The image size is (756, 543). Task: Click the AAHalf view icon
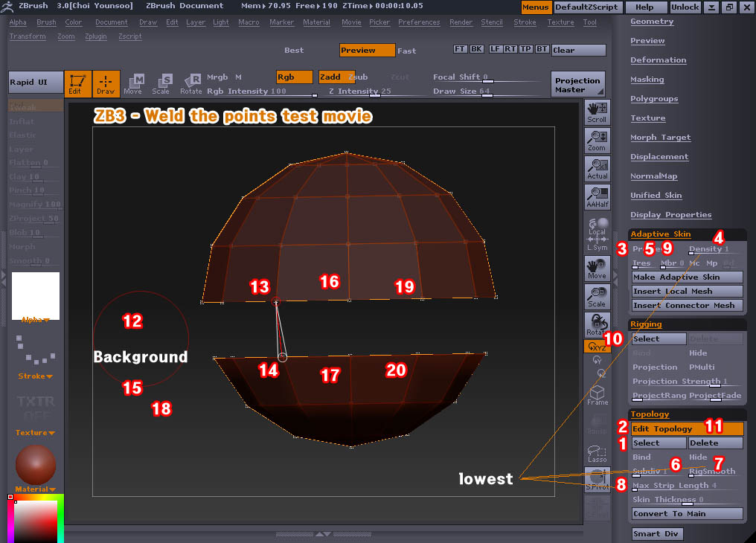pos(597,196)
